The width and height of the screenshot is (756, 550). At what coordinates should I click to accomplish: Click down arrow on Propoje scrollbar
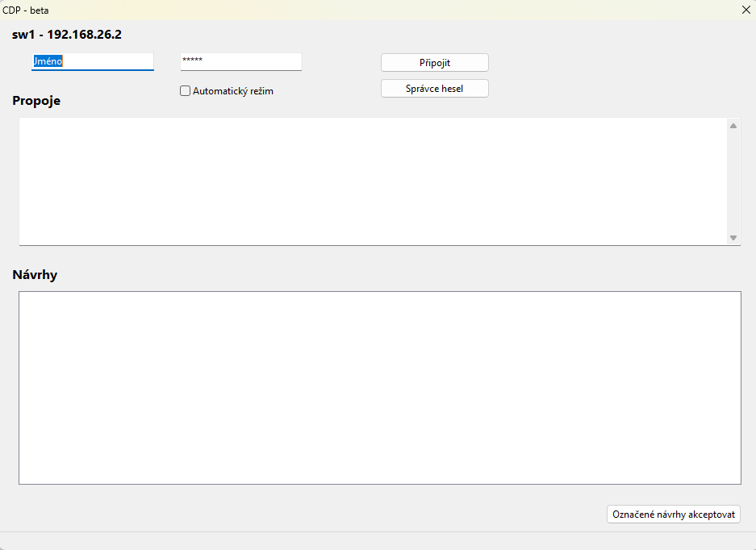pyautogui.click(x=733, y=238)
